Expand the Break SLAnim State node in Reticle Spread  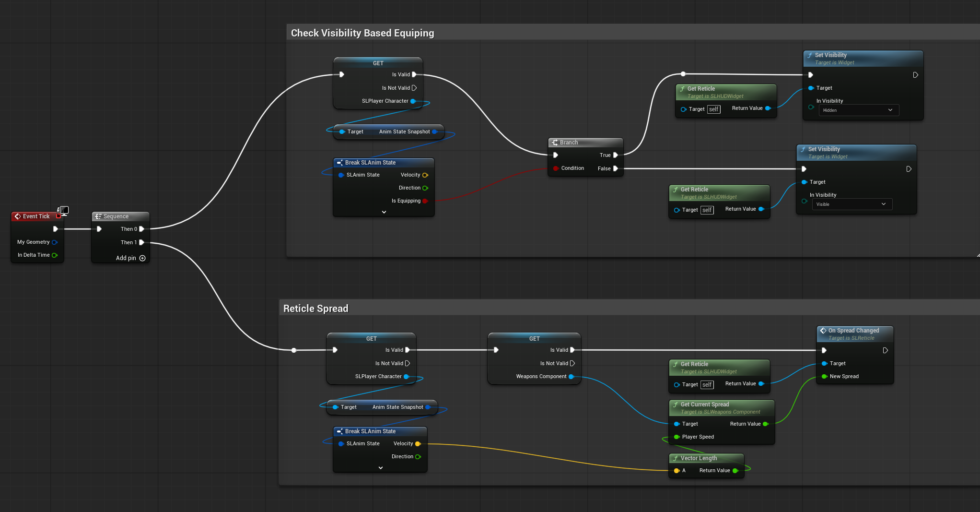point(381,468)
